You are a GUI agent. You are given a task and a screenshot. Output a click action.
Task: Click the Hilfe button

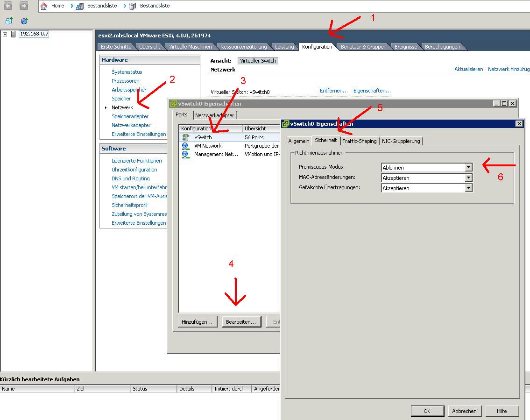click(502, 411)
